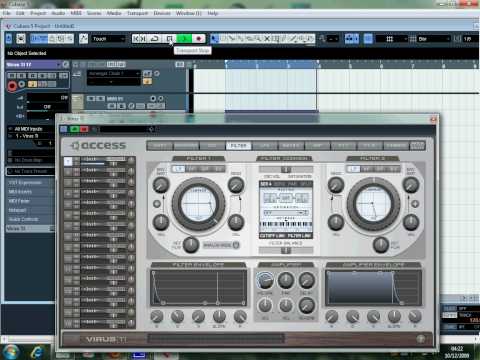The width and height of the screenshot is (480, 360).
Task: Open the MIDI menu
Action: coord(76,13)
